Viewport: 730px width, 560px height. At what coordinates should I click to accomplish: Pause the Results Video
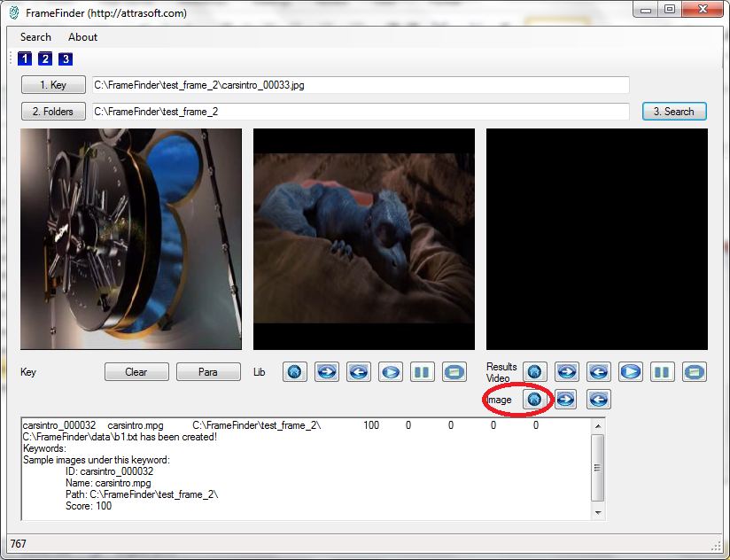663,371
